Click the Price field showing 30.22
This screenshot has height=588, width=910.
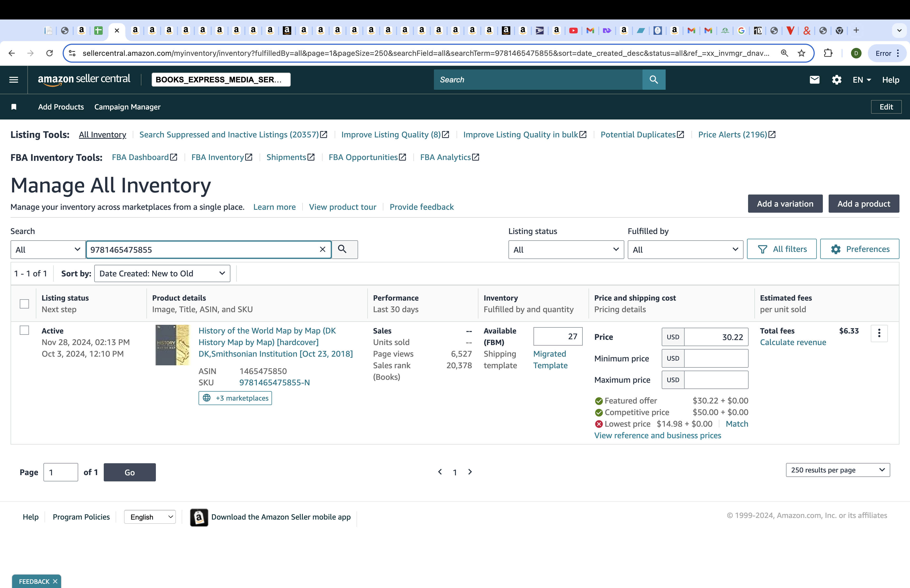pyautogui.click(x=716, y=337)
